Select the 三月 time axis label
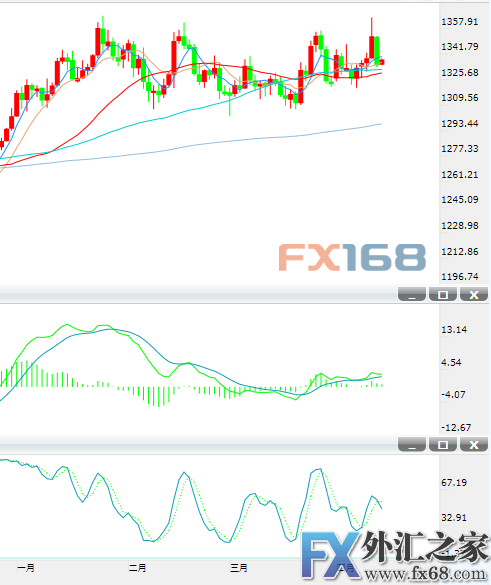The height and width of the screenshot is (585, 491). pyautogui.click(x=239, y=568)
